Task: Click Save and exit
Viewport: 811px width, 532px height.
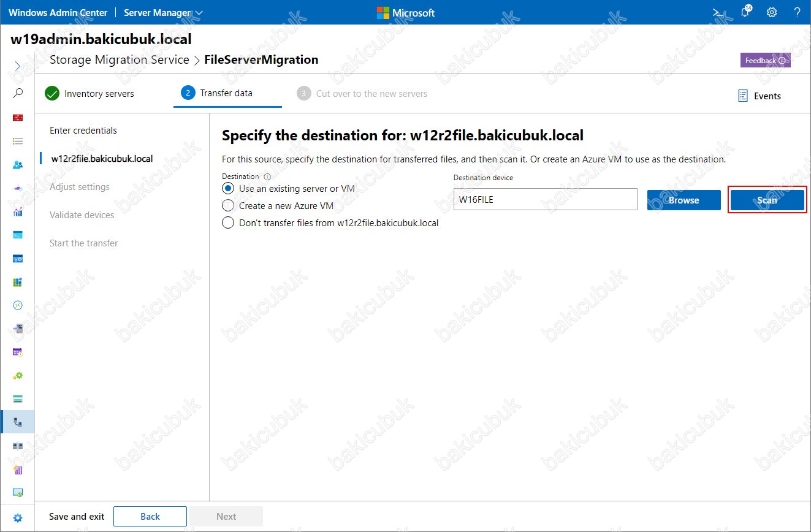Action: [77, 517]
